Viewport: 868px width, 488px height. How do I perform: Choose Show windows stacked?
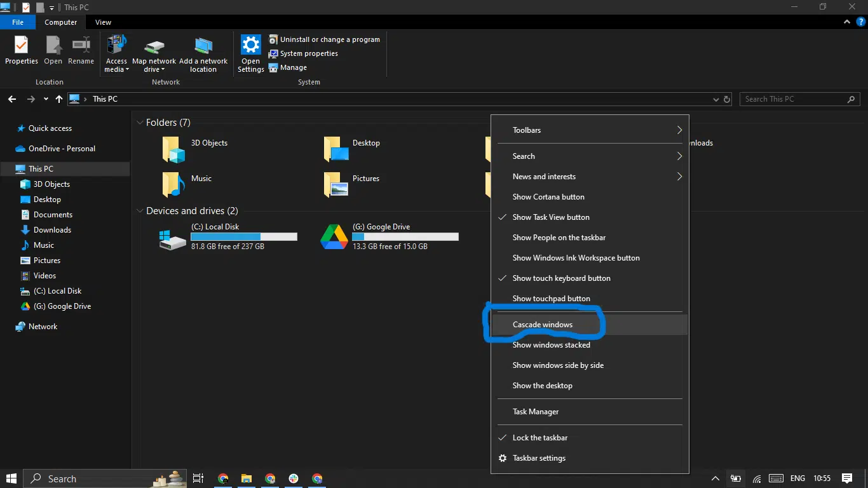(x=590, y=345)
